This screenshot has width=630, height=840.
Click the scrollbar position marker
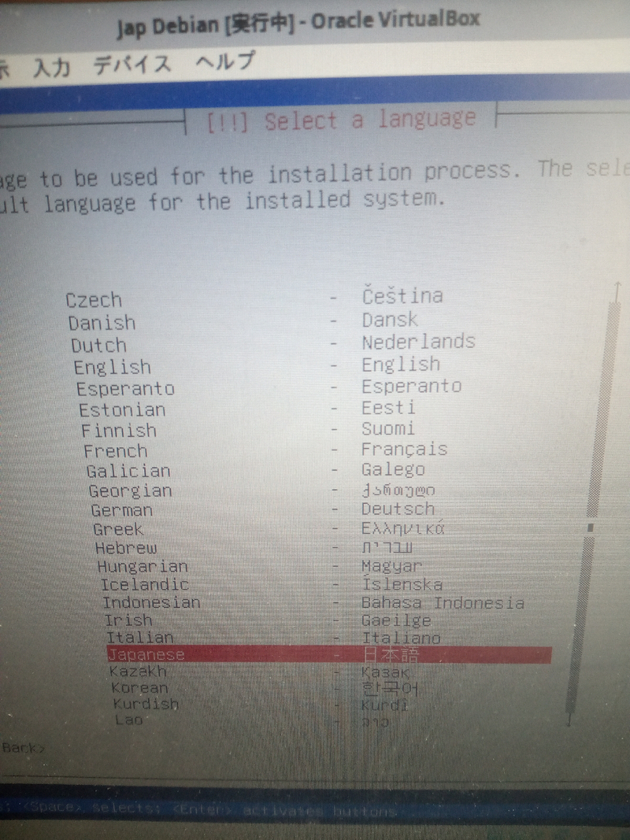(x=591, y=528)
